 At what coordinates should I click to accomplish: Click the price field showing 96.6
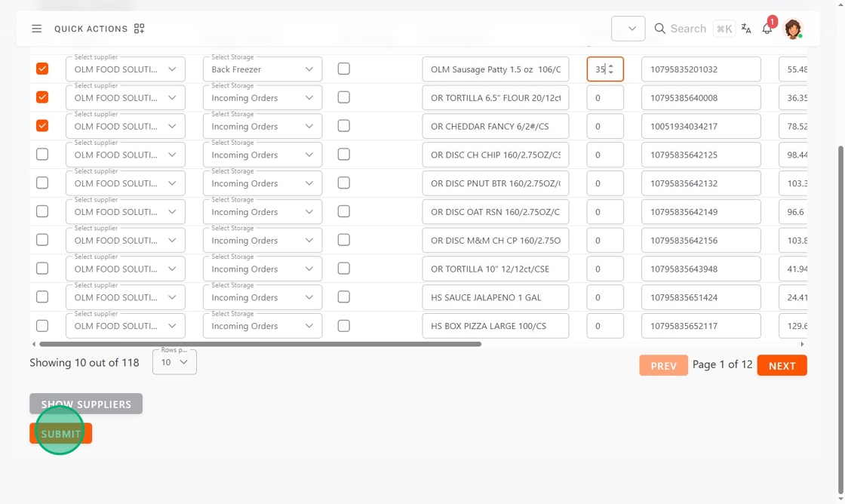click(793, 212)
